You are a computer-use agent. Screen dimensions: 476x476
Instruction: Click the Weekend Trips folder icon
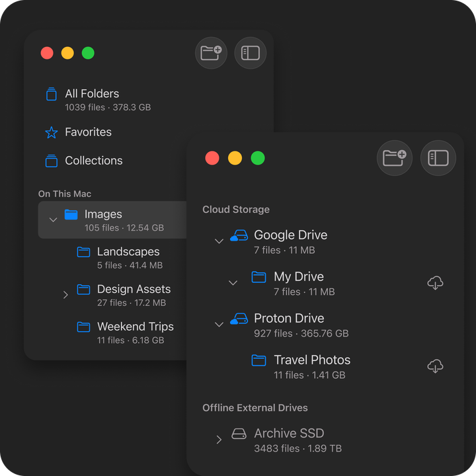point(83,327)
